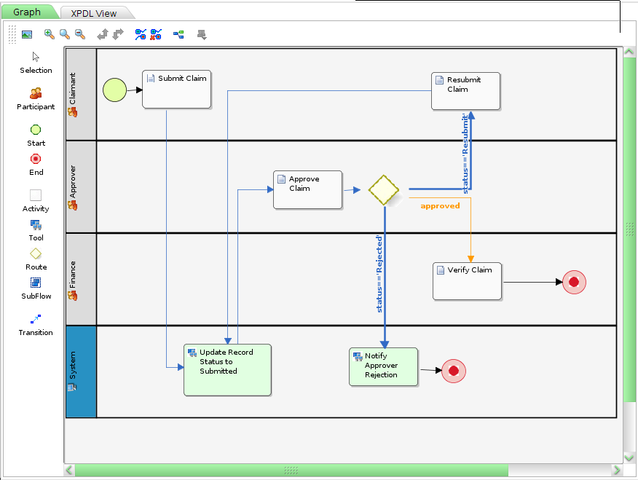Click the grey down-arrow toolbar icon
Screen dimensions: 638x480
pos(202,35)
